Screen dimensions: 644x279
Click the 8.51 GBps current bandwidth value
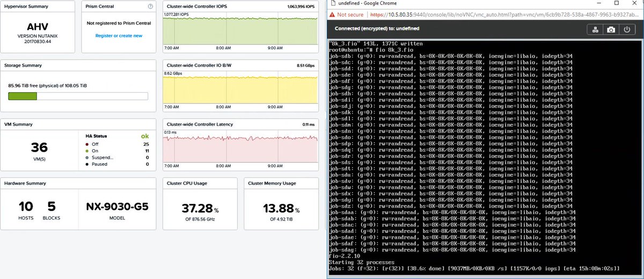pyautogui.click(x=306, y=65)
